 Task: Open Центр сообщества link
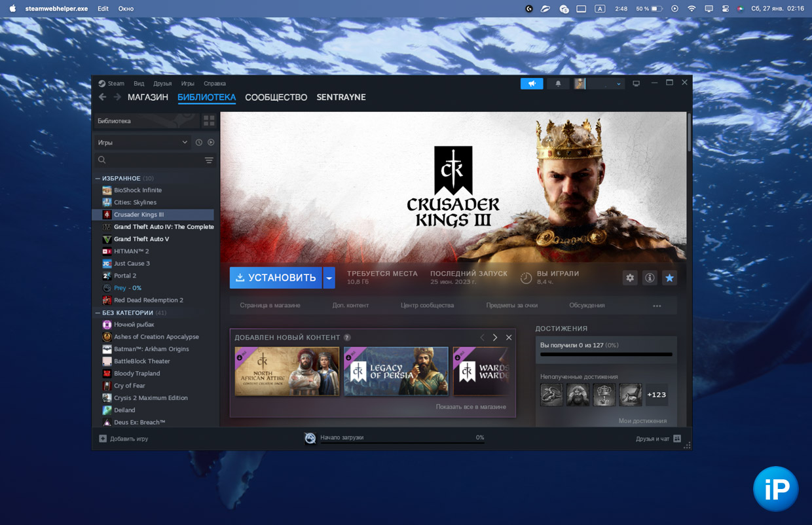pos(427,306)
